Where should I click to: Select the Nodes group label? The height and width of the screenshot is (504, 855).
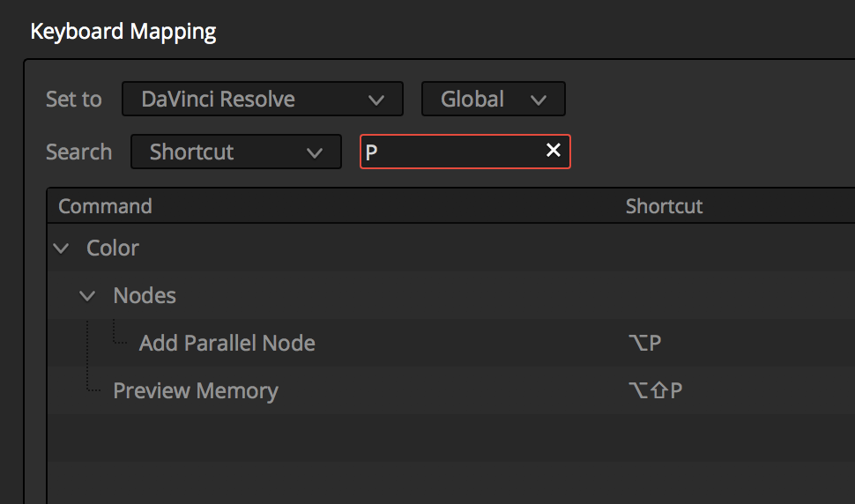coord(145,295)
